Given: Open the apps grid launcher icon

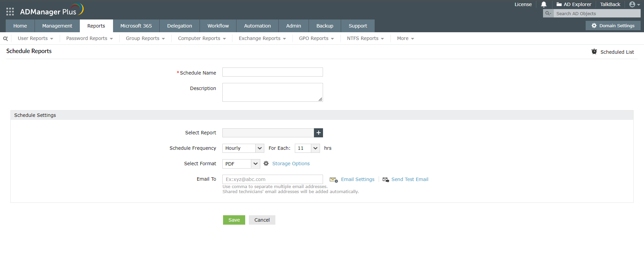Looking at the screenshot, I should click(x=10, y=12).
